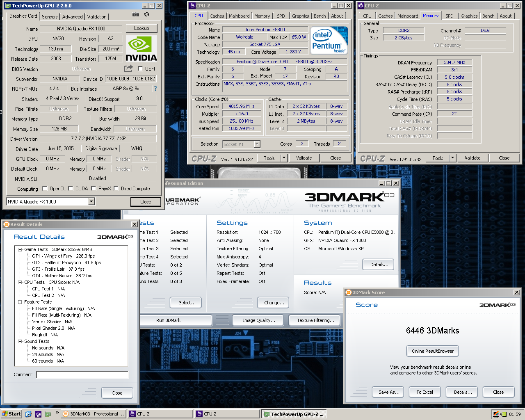The height and width of the screenshot is (420, 525).
Task: Click the Comment input field
Action: pyautogui.click(x=82, y=374)
